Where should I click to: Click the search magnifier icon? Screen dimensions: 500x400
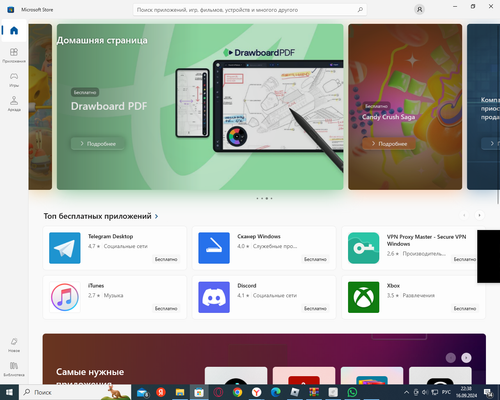pyautogui.click(x=360, y=10)
